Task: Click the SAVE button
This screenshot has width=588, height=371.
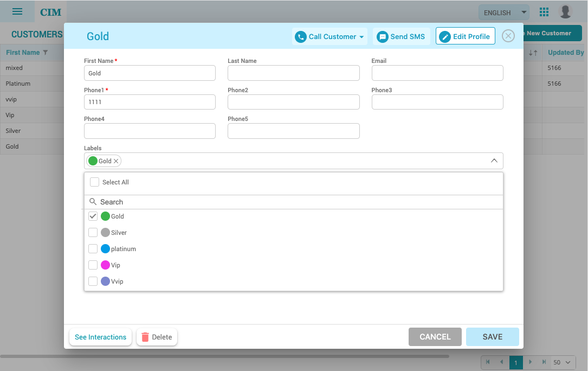Action: coord(492,336)
